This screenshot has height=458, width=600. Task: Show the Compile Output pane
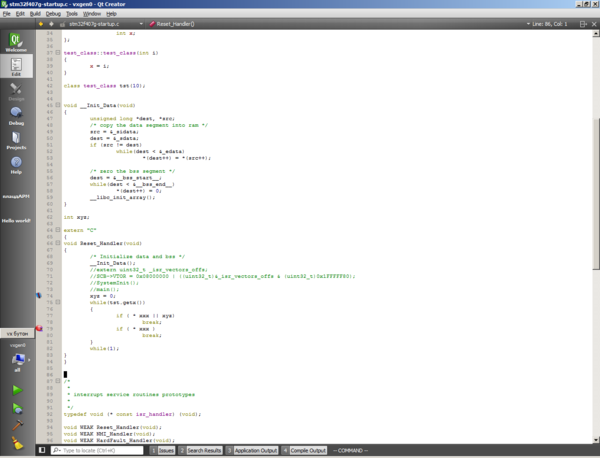pyautogui.click(x=304, y=450)
